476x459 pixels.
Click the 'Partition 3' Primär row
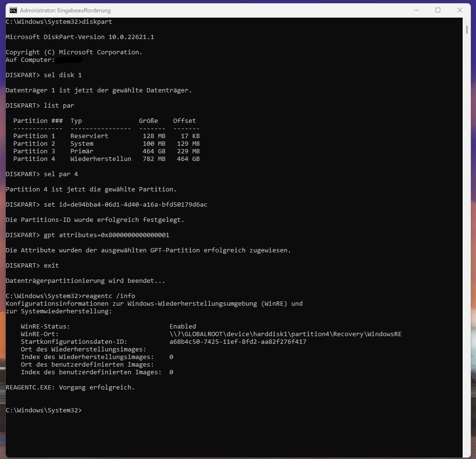tap(106, 151)
